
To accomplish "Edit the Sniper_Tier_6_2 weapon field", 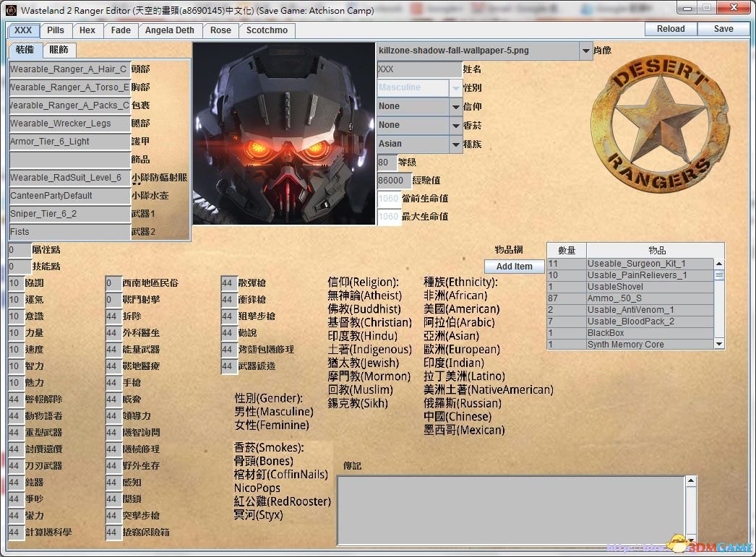I will pos(69,214).
